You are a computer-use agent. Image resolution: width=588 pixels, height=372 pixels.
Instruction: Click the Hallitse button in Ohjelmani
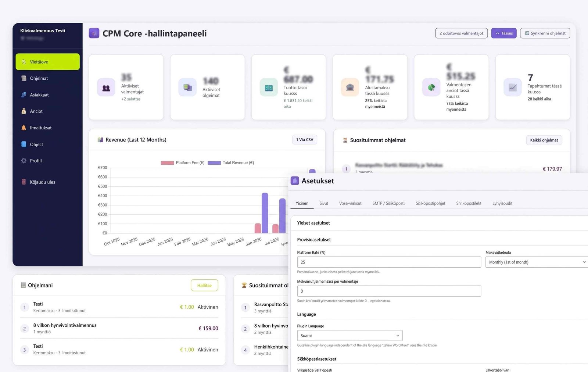(204, 285)
